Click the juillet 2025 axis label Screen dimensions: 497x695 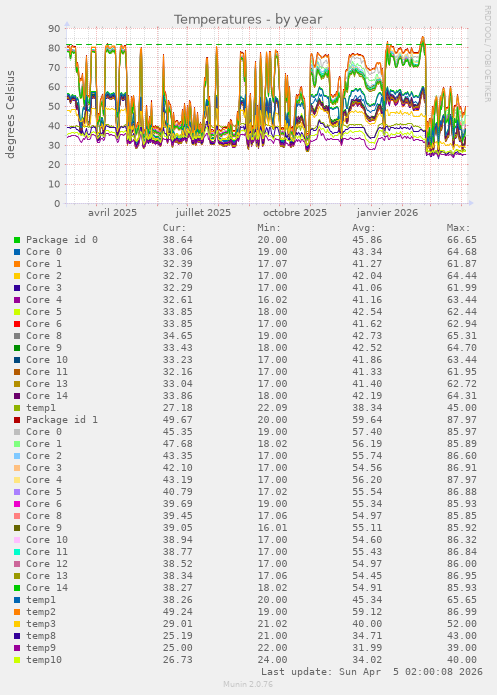tap(203, 213)
